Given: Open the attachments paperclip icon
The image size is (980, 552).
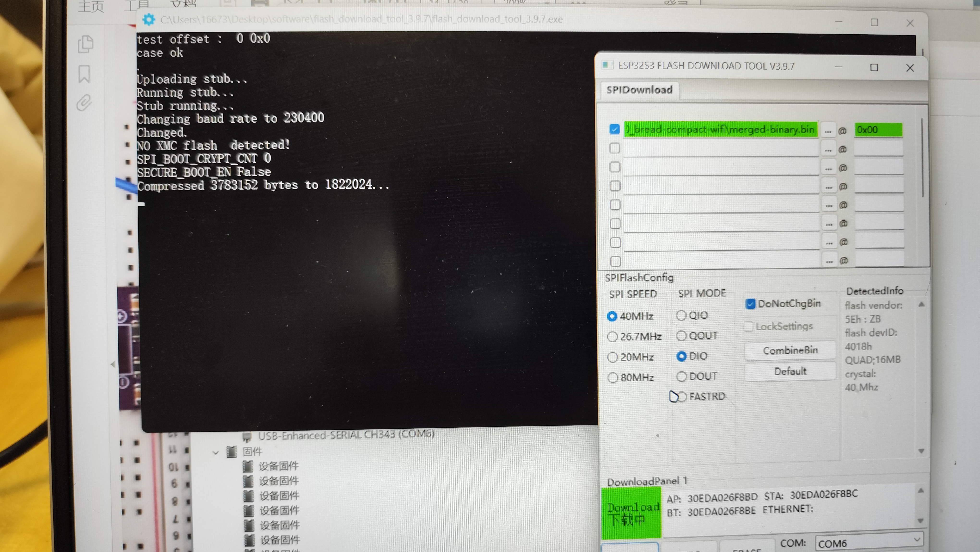Looking at the screenshot, I should 84,102.
